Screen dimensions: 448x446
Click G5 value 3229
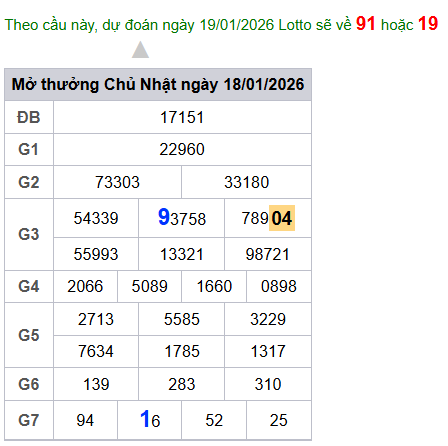point(268,319)
